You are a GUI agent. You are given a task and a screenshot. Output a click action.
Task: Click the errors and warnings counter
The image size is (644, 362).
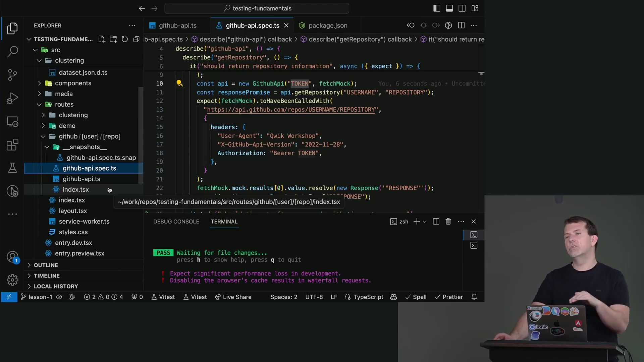point(103,297)
